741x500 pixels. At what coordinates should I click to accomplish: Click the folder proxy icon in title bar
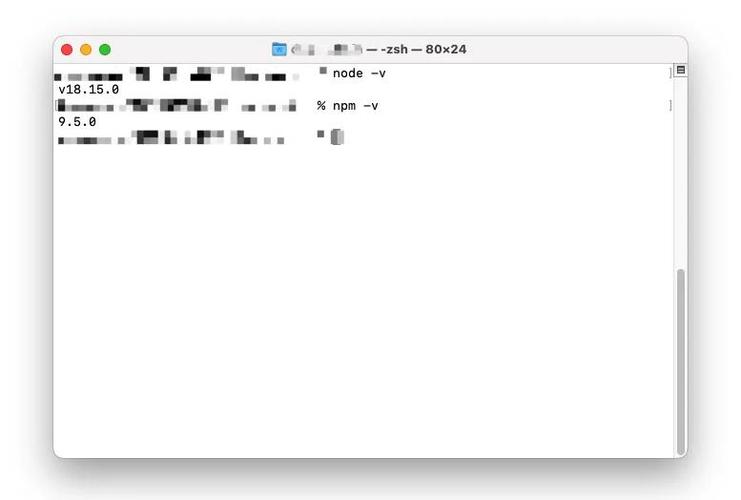[279, 49]
